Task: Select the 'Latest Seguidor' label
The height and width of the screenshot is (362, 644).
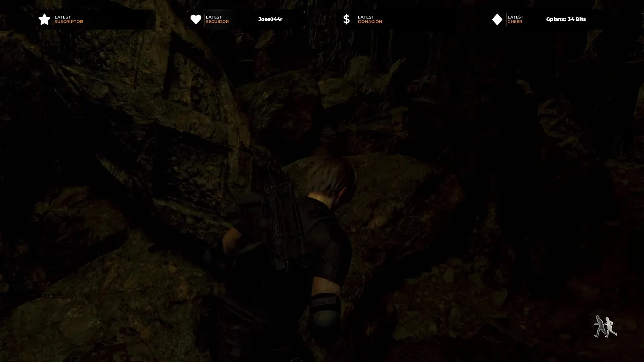Action: [x=217, y=19]
